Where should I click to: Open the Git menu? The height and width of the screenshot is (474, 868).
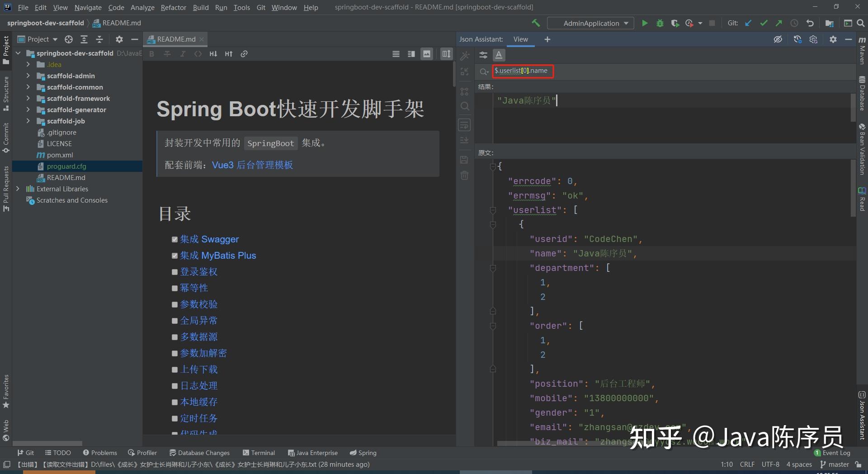(261, 7)
